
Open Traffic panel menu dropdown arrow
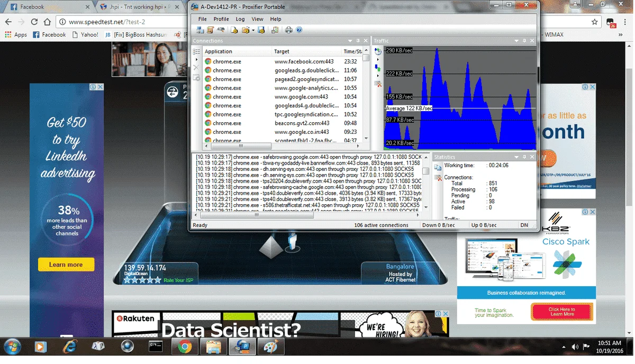(517, 41)
